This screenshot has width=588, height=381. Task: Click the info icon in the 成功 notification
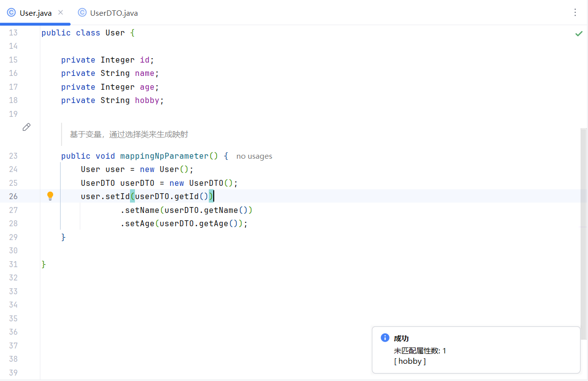coord(384,338)
